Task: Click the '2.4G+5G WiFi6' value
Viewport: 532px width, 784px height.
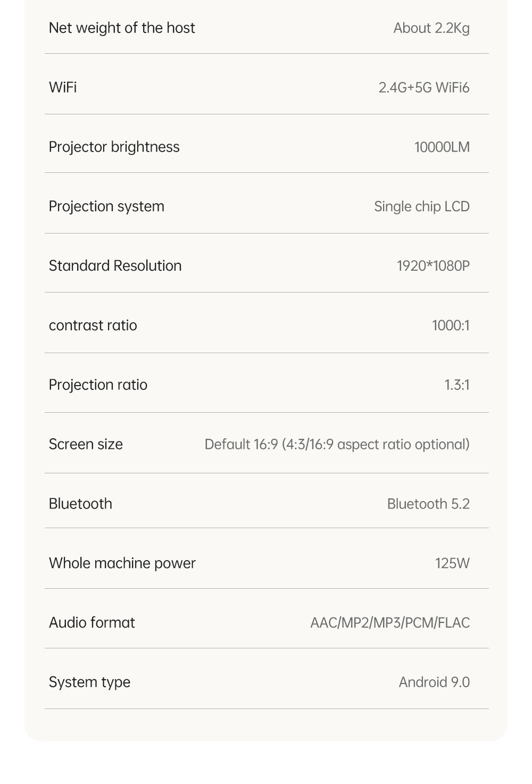Action: pyautogui.click(x=424, y=88)
